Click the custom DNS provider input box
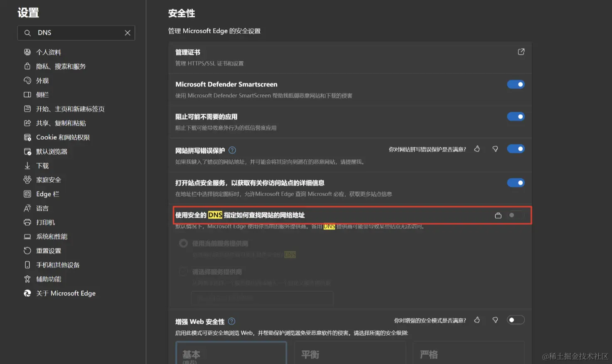Viewport: 612px width, 364px height. coord(262,298)
